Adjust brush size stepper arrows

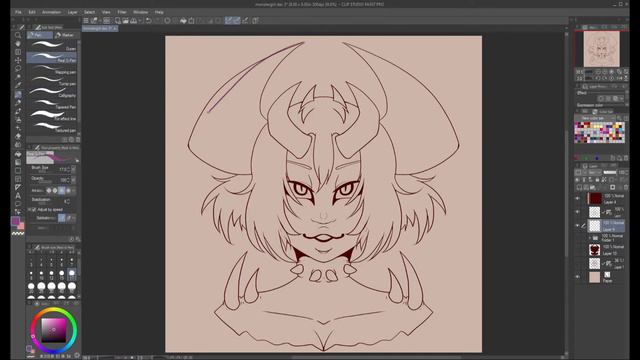pos(69,169)
